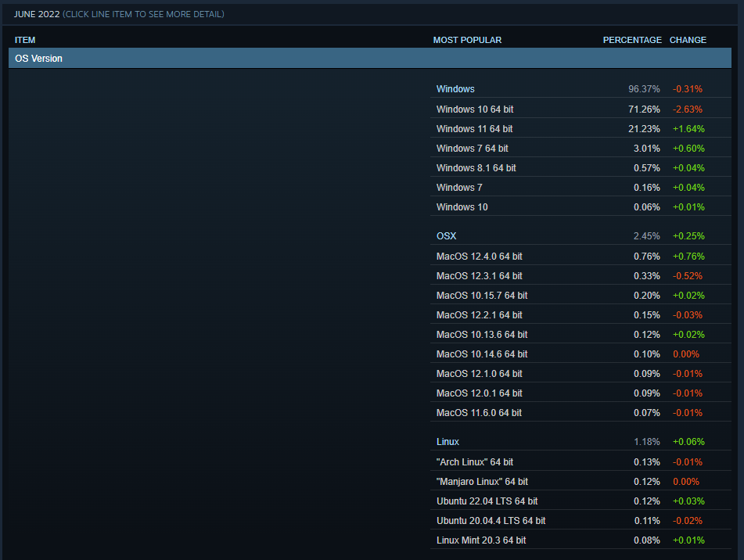Click the 2.45% OSX percentage value
This screenshot has height=560, width=744.
(646, 236)
